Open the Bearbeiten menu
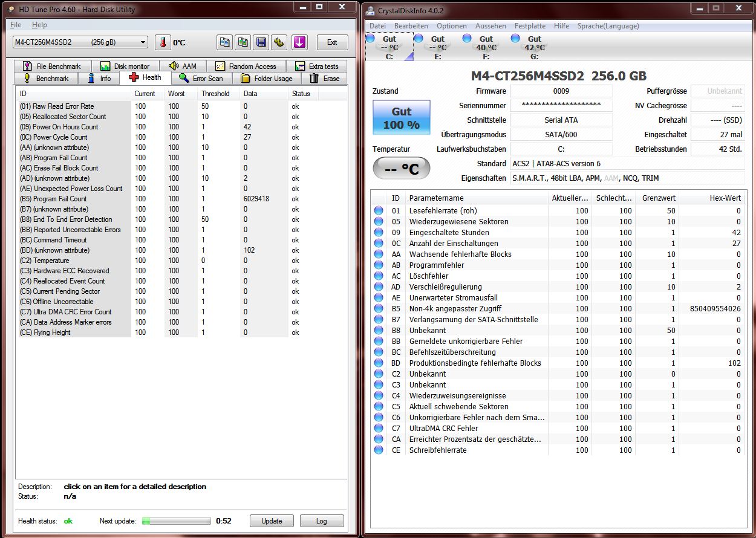The width and height of the screenshot is (756, 538). [x=411, y=26]
